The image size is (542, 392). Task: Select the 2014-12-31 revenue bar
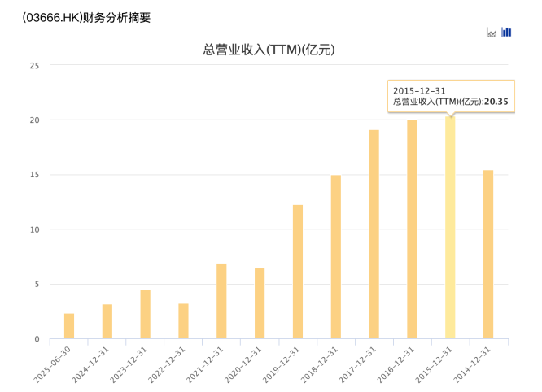coord(488,255)
